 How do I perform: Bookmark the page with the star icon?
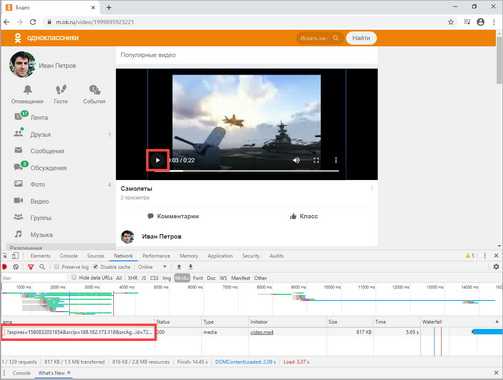point(451,22)
